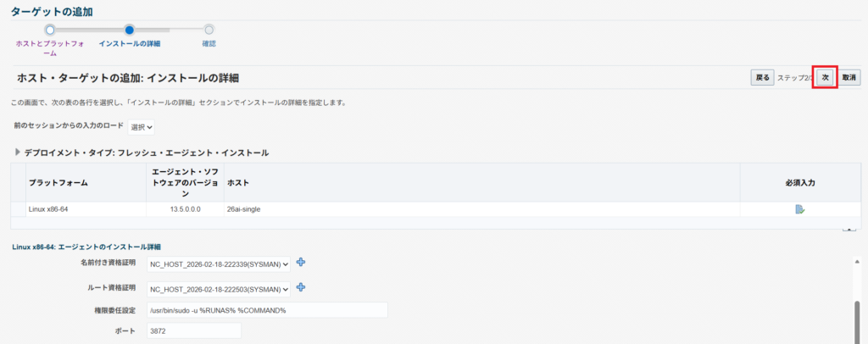
Task: Click the privilege delegation setting field
Action: click(266, 310)
